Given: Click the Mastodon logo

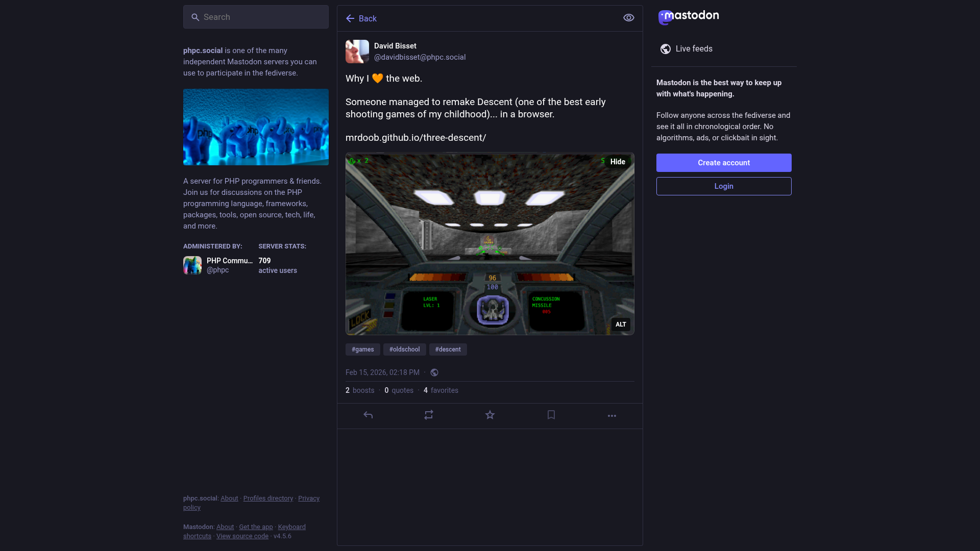Looking at the screenshot, I should click(x=689, y=16).
